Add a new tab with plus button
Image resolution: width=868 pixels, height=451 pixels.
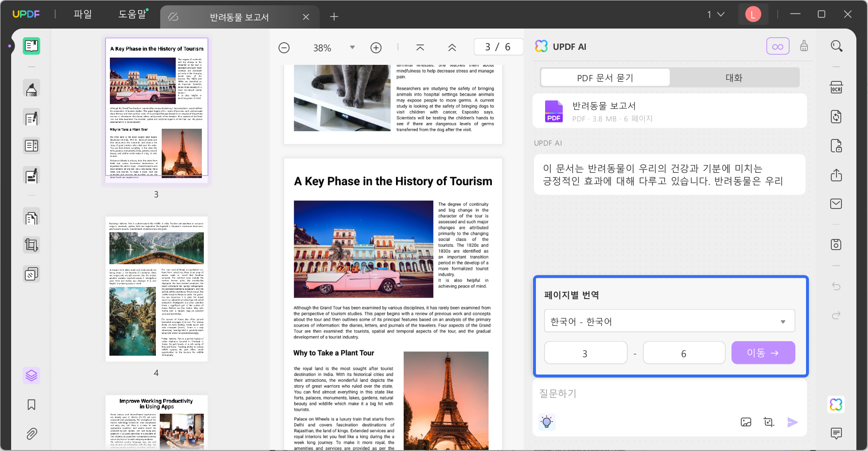point(334,17)
